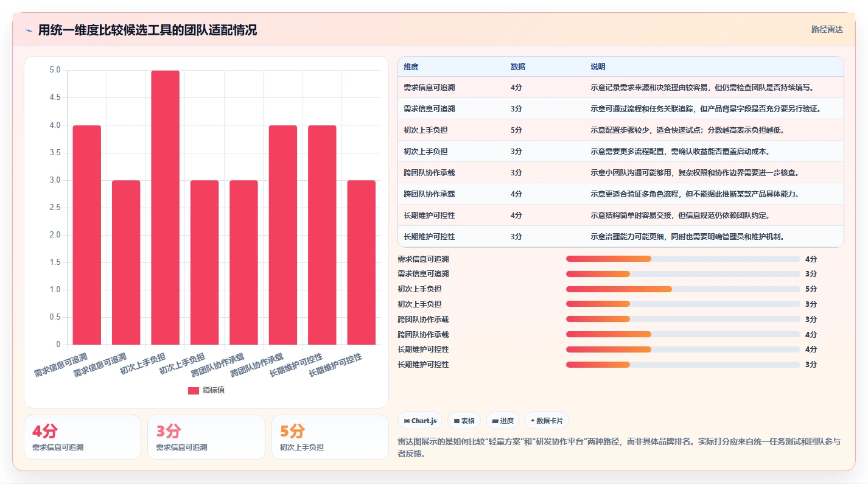868x484 pixels.
Task: Click the 数据 column header
Action: [518, 67]
